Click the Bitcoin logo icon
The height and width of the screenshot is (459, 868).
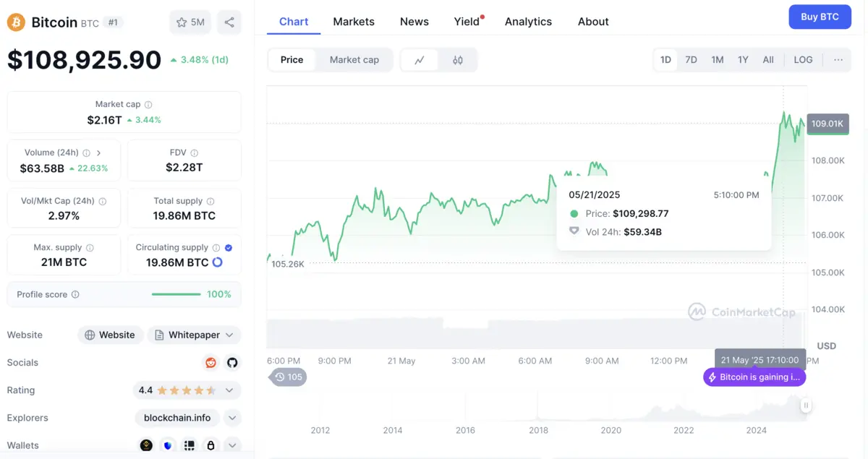tap(16, 22)
